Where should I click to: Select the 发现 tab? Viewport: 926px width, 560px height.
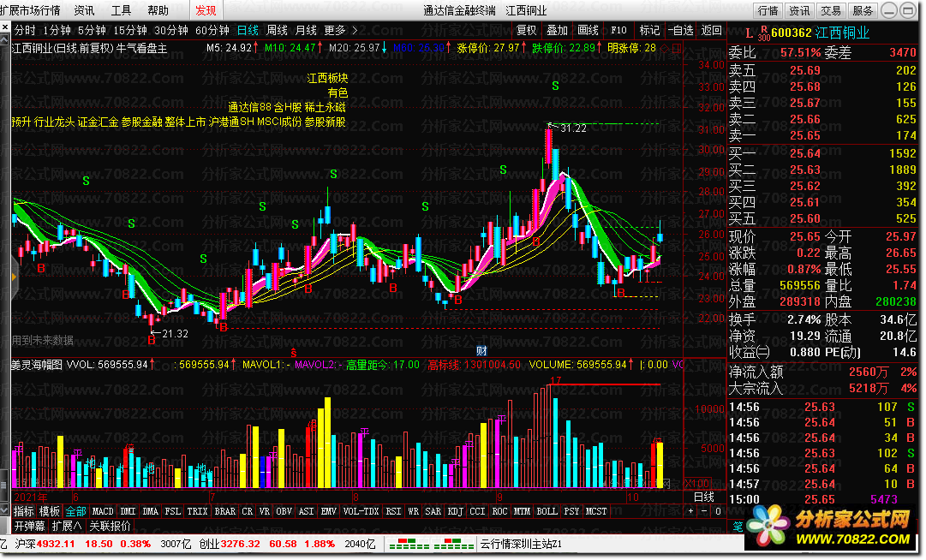[x=206, y=10]
